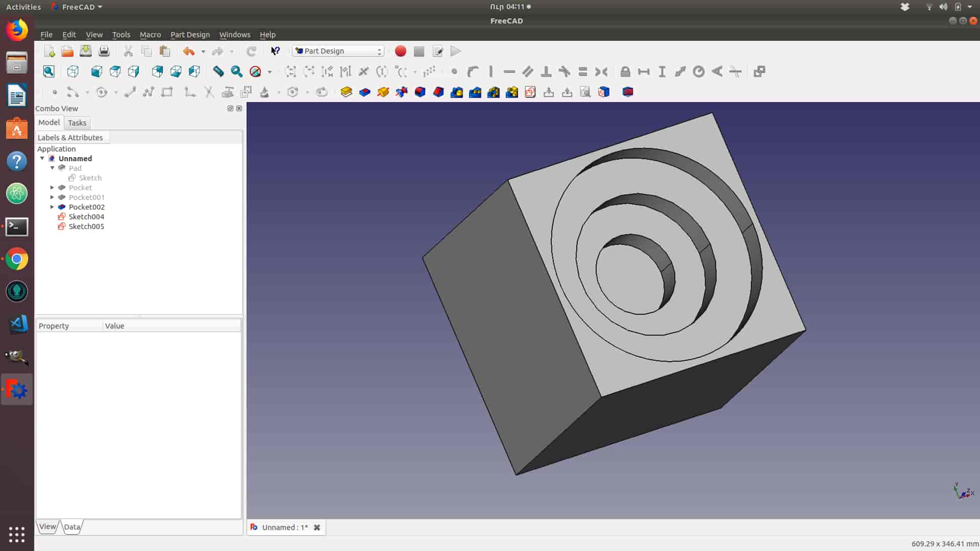Start macro recording with red button
This screenshot has width=980, height=551.
pos(401,51)
